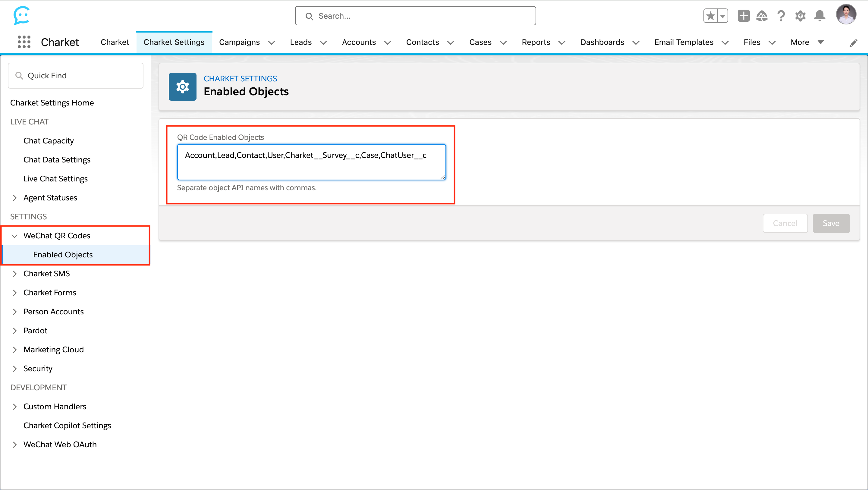This screenshot has width=868, height=490.
Task: Open Chat Data Settings
Action: [57, 159]
